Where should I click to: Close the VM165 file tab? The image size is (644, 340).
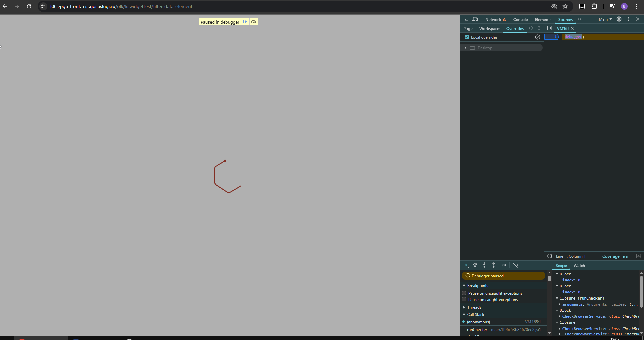point(572,29)
